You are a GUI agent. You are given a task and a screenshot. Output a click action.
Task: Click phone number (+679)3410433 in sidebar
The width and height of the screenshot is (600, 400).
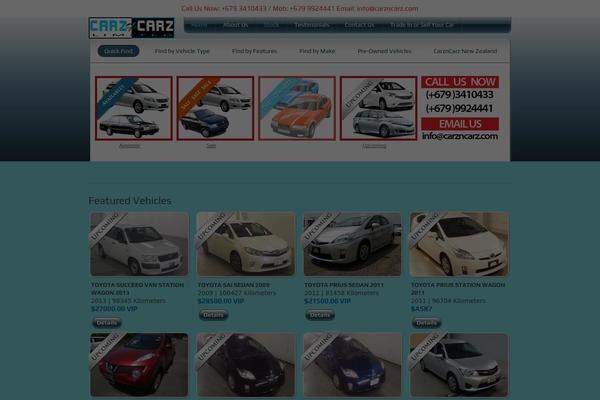coord(459,95)
